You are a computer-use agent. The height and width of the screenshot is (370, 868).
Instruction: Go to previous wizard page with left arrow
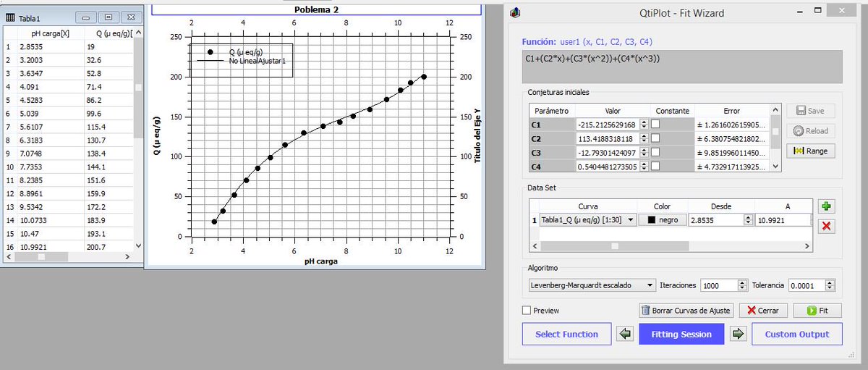[x=626, y=334]
